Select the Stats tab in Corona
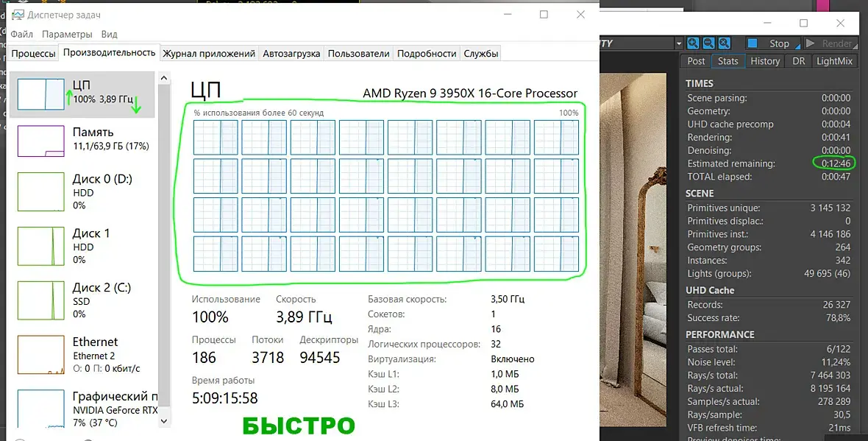This screenshot has height=441, width=868. (728, 61)
